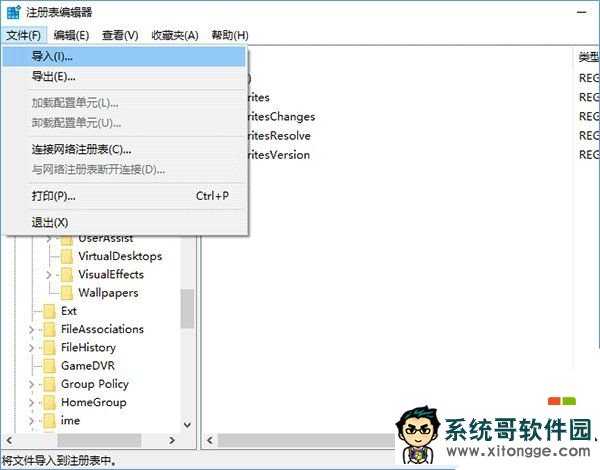The image size is (600, 470).
Task: Click the tree pane scroll left arrow
Action: pyautogui.click(x=10, y=441)
